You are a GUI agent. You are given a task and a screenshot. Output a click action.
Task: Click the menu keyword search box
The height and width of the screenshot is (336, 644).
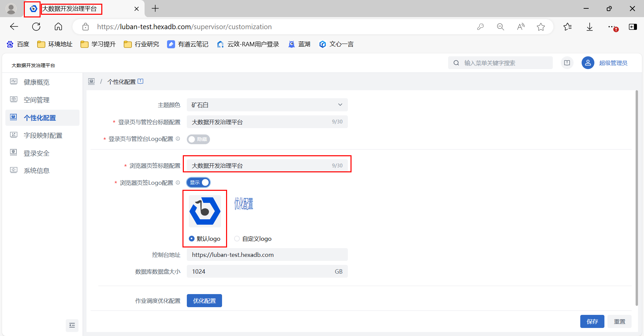(500, 63)
